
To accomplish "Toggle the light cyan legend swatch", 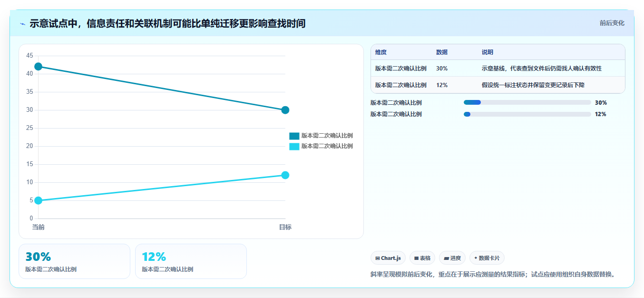I will click(294, 146).
